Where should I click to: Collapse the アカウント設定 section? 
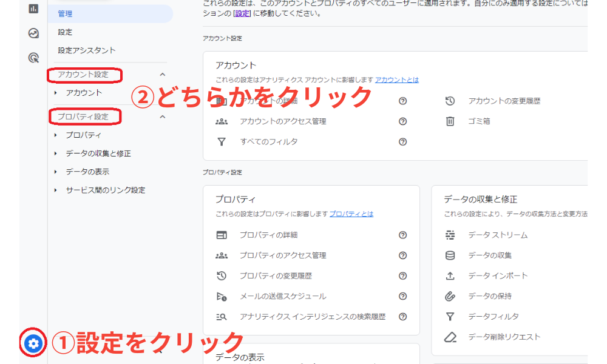point(161,74)
